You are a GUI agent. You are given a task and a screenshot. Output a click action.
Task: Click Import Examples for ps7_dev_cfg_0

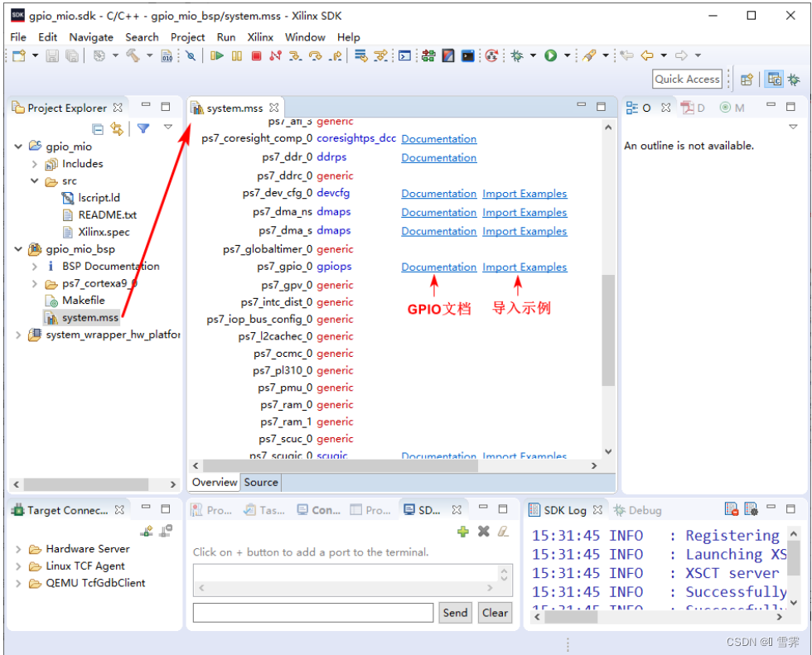524,194
